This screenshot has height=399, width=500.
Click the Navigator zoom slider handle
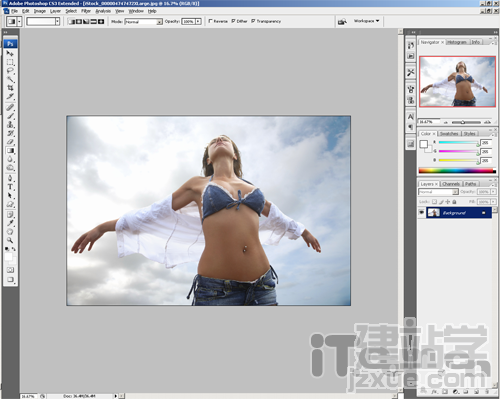(x=463, y=122)
